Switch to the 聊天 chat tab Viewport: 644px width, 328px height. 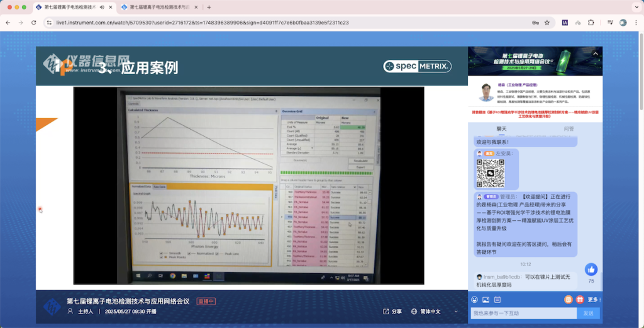point(501,128)
